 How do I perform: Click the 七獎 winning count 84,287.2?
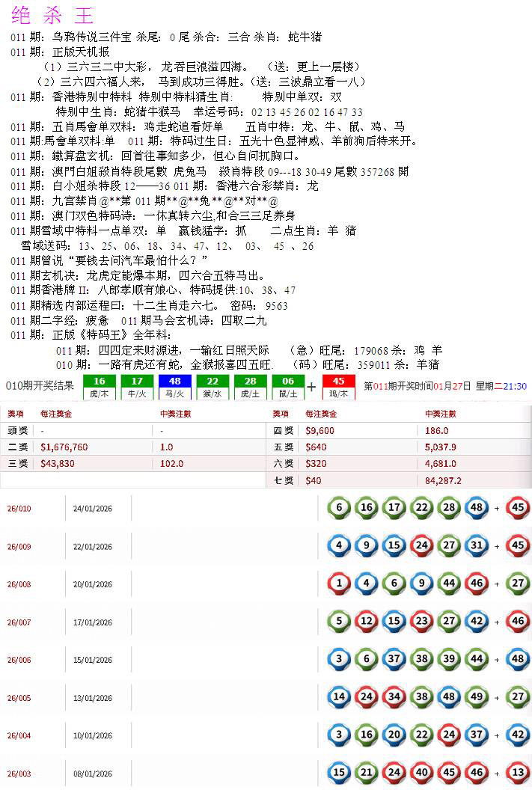tap(443, 480)
